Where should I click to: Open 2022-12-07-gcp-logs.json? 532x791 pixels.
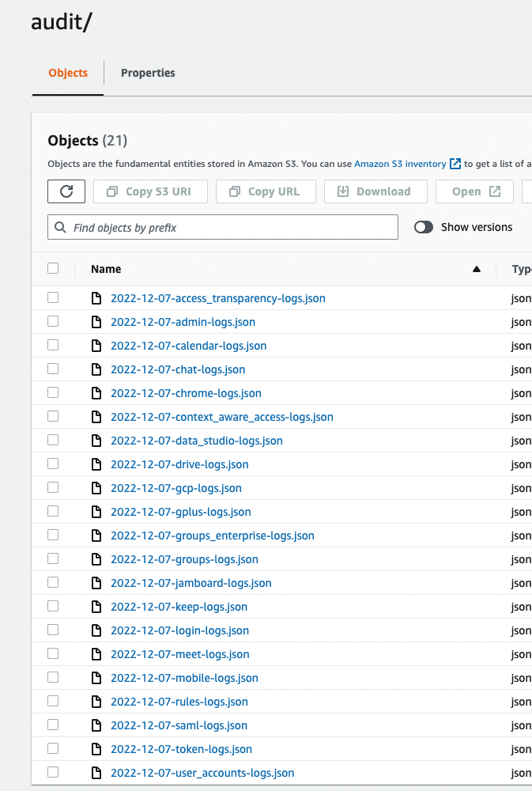click(176, 488)
